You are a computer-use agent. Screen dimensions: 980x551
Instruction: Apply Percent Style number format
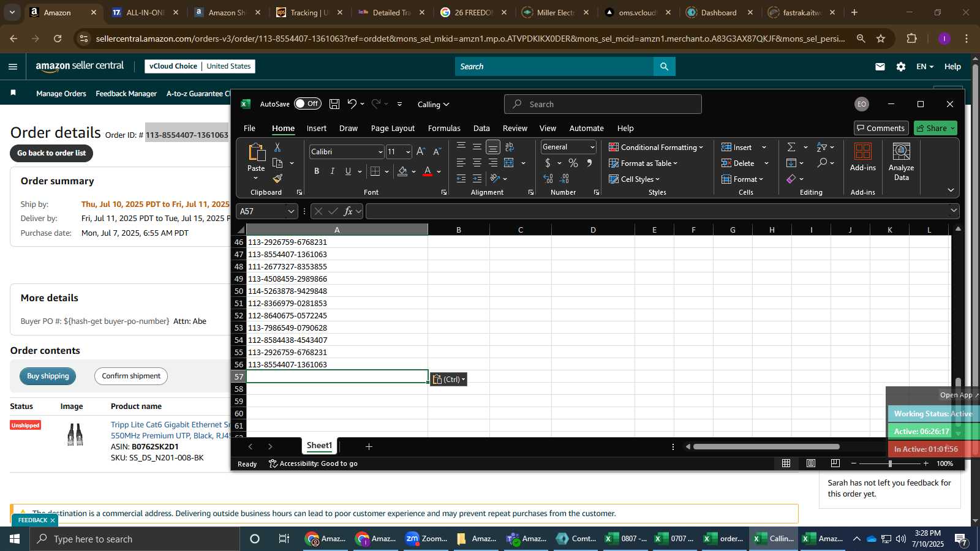point(573,163)
